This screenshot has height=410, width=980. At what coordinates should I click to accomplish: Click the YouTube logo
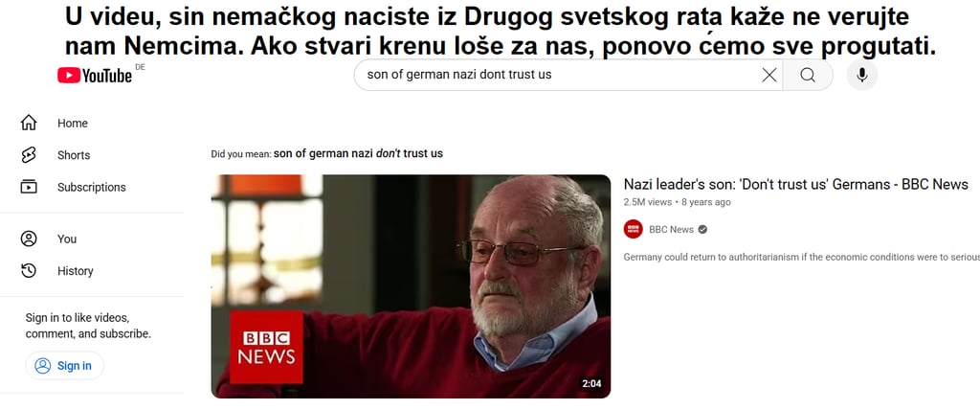(x=95, y=76)
